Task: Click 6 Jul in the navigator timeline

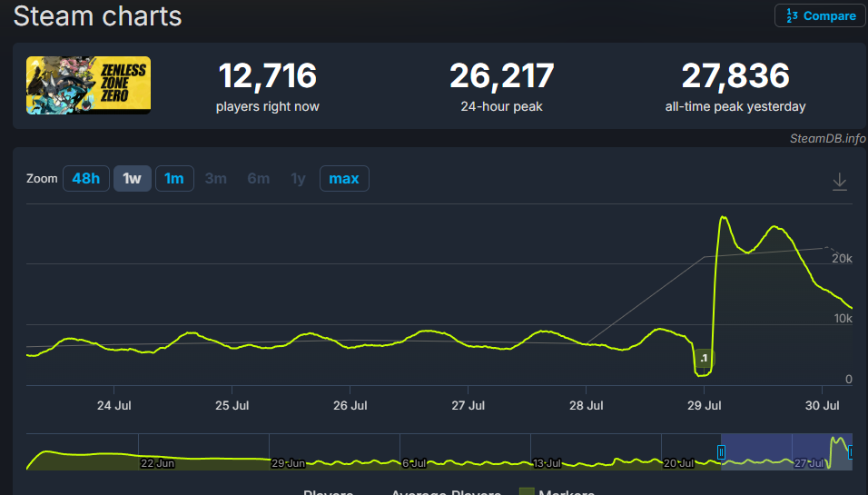Action: pyautogui.click(x=414, y=463)
